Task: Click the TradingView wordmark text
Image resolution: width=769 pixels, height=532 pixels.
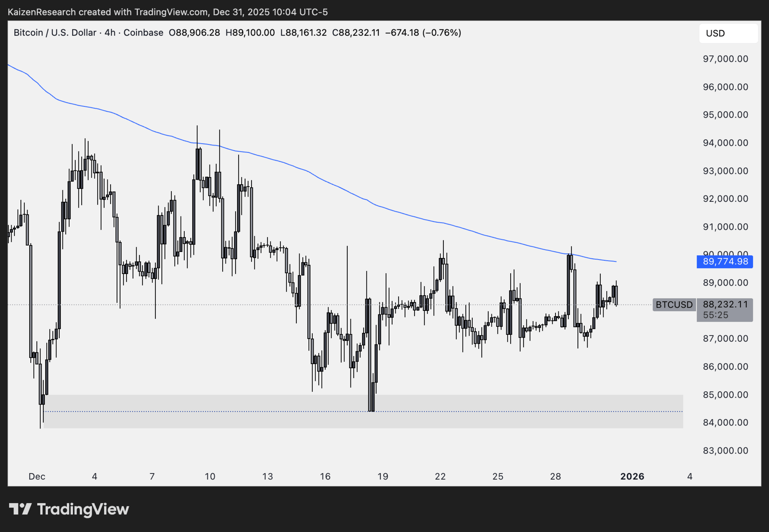Action: pyautogui.click(x=83, y=509)
